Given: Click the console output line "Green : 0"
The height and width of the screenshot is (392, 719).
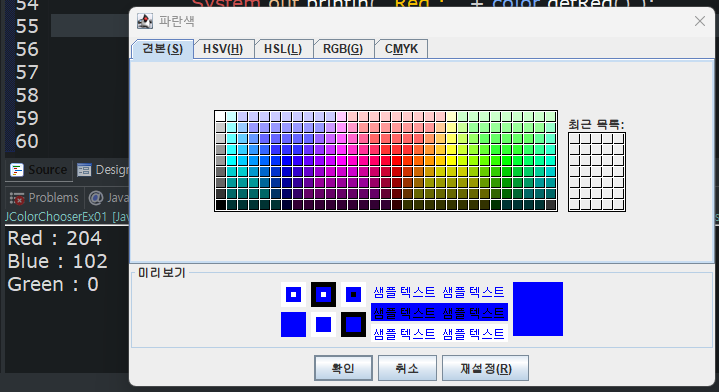Looking at the screenshot, I should tap(53, 284).
